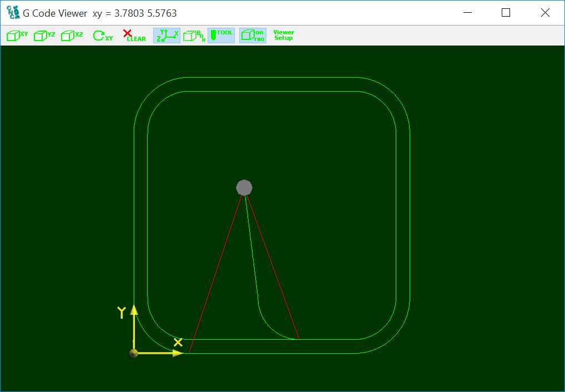Click the origin sphere of the axes
565x392 pixels.
pyautogui.click(x=134, y=353)
